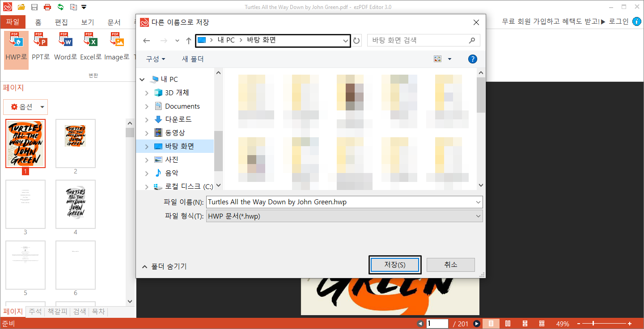Switch to 주석 panel tab
This screenshot has width=644, height=329.
pyautogui.click(x=35, y=312)
